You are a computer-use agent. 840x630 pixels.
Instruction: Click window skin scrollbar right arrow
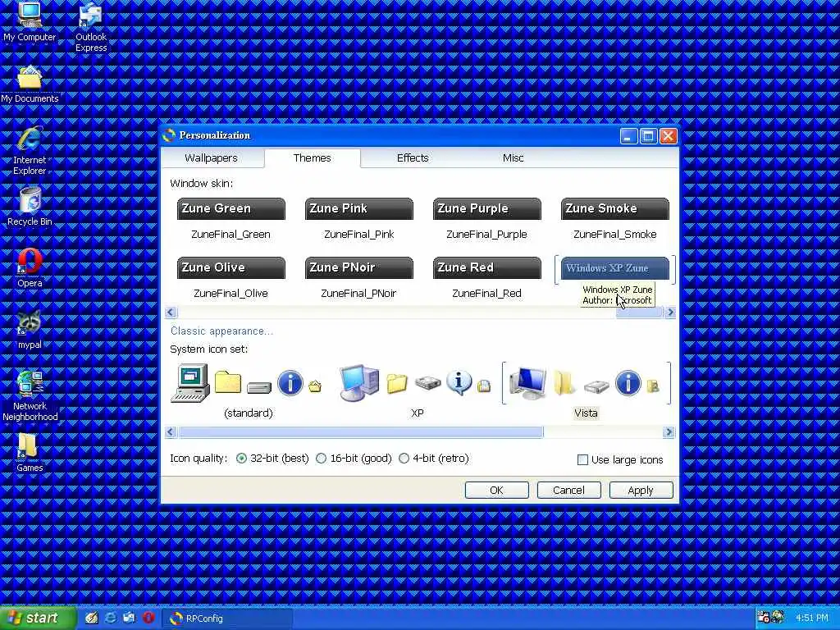[x=669, y=313]
